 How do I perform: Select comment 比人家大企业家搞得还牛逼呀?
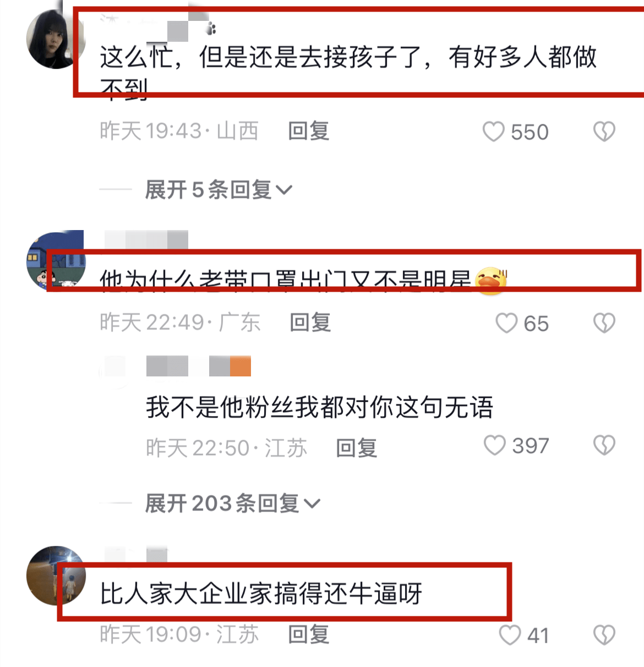click(x=261, y=594)
